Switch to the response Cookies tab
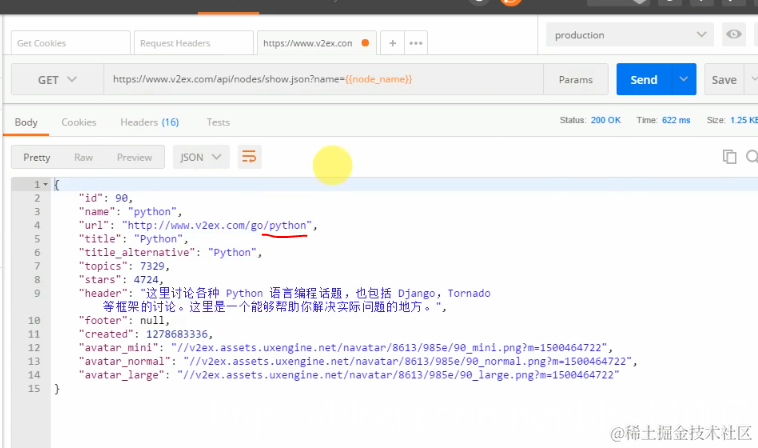 (79, 122)
